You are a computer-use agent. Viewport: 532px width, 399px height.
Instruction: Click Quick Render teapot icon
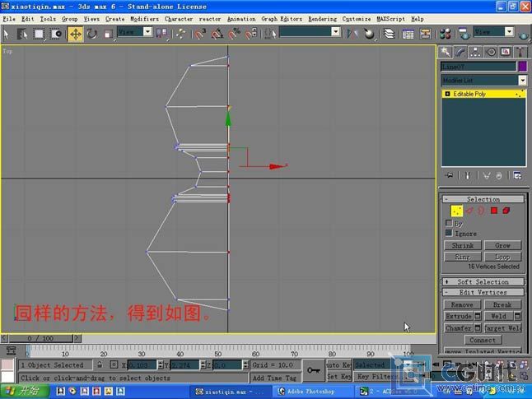coord(524,34)
